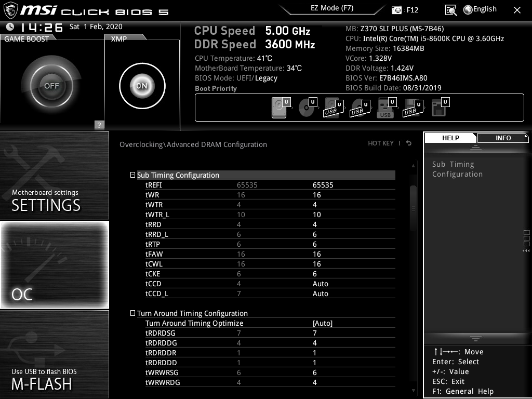Edit the tWRWRSG value field
The height and width of the screenshot is (399, 532).
click(314, 372)
